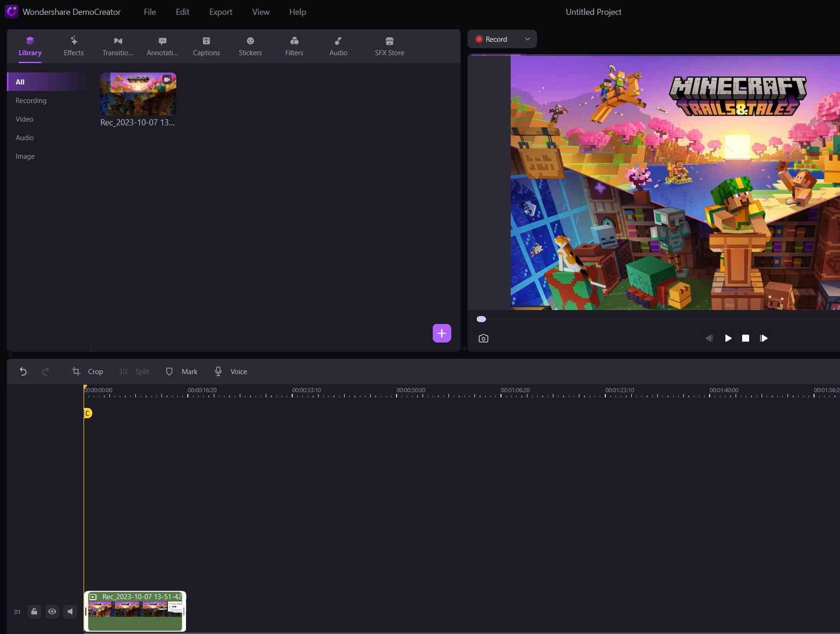Open the SFX Store
Screen dimensions: 840x634
point(390,46)
